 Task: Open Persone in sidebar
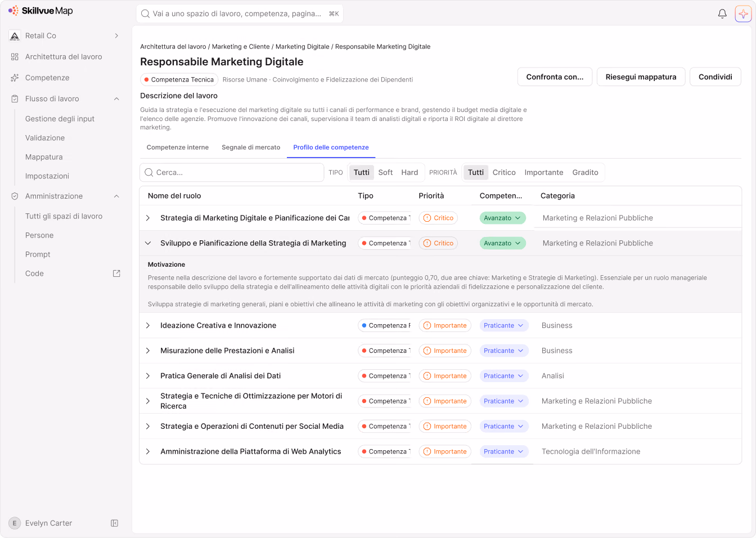point(39,235)
